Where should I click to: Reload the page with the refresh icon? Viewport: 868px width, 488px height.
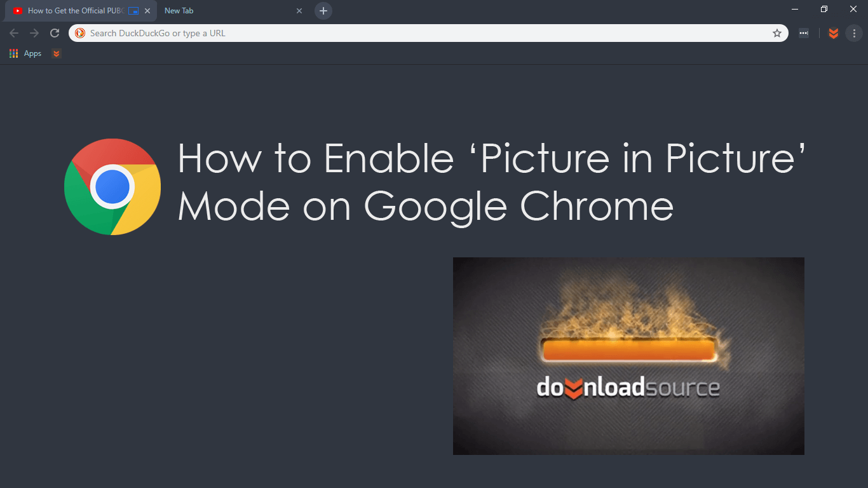(x=55, y=33)
